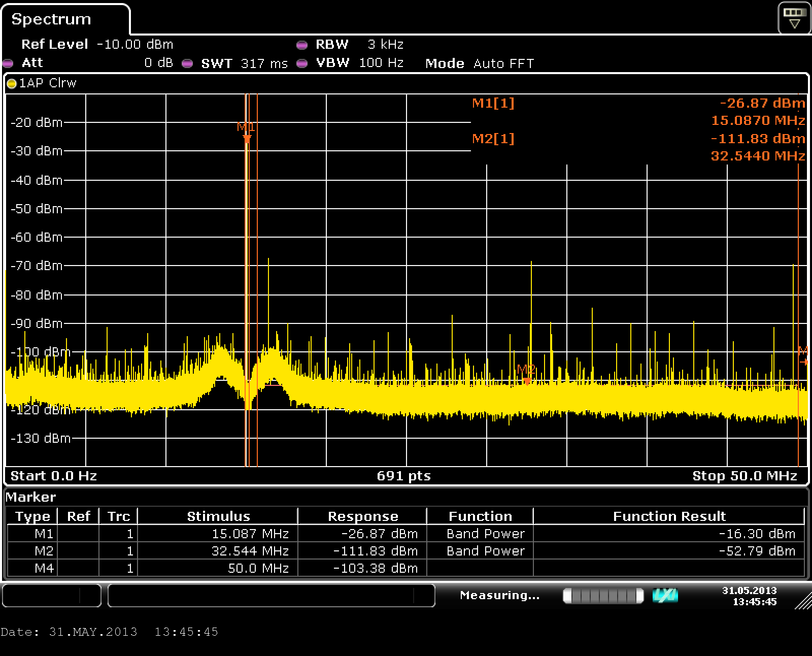Click the purple indicator beside VBW
The height and width of the screenshot is (656, 812).
(302, 63)
